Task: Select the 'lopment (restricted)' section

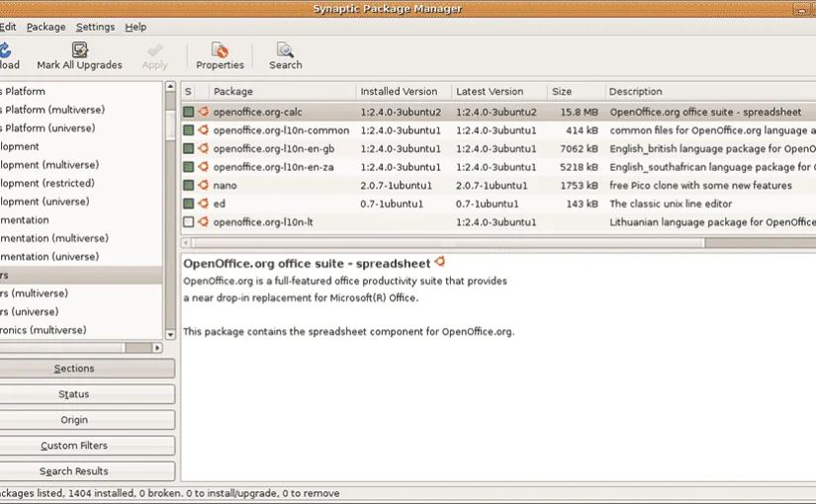Action: click(47, 183)
